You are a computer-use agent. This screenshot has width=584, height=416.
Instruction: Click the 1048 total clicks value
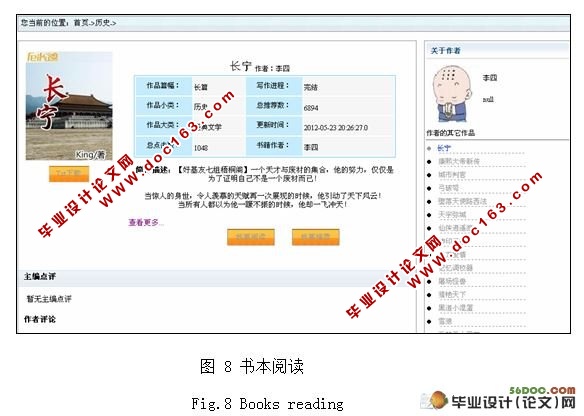point(201,148)
